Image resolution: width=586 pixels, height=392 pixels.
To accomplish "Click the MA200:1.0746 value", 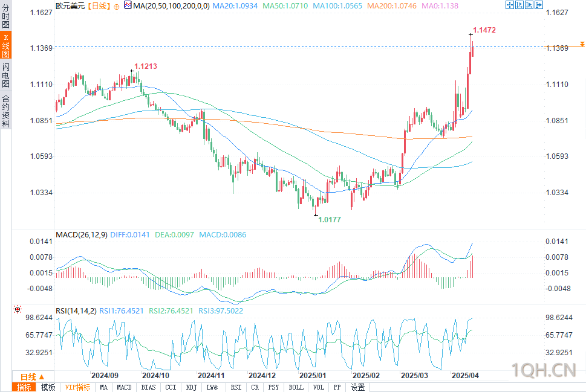I will coord(392,5).
